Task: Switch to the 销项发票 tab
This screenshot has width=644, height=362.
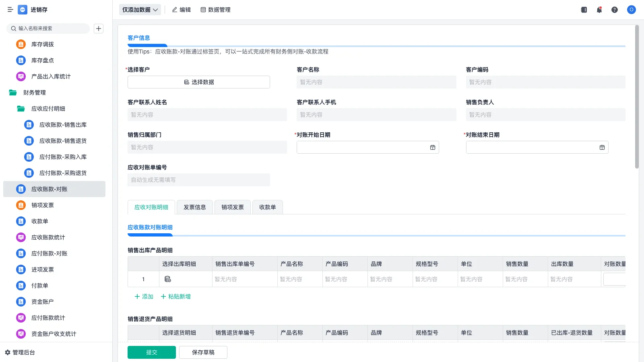Action: pos(233,207)
